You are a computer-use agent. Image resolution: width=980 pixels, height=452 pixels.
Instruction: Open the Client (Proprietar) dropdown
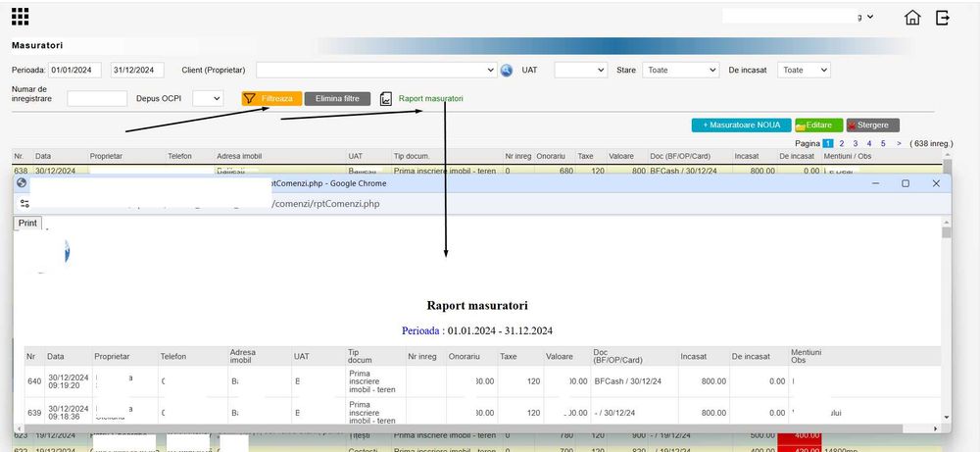pyautogui.click(x=376, y=70)
